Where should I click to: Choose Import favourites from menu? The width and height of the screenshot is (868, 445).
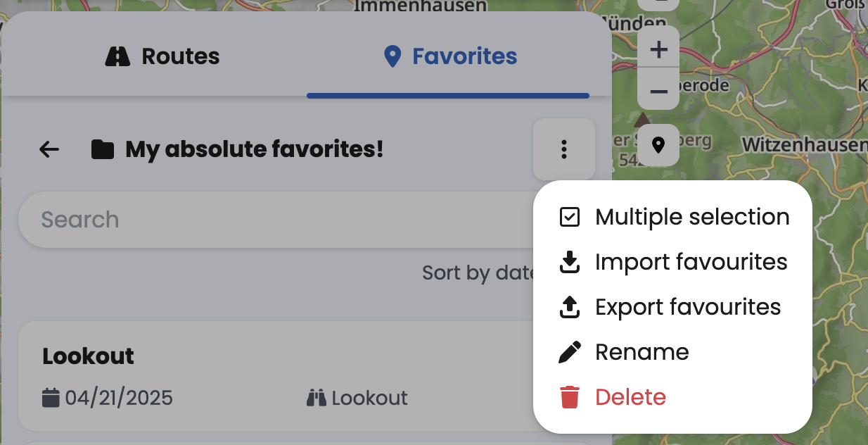click(691, 262)
